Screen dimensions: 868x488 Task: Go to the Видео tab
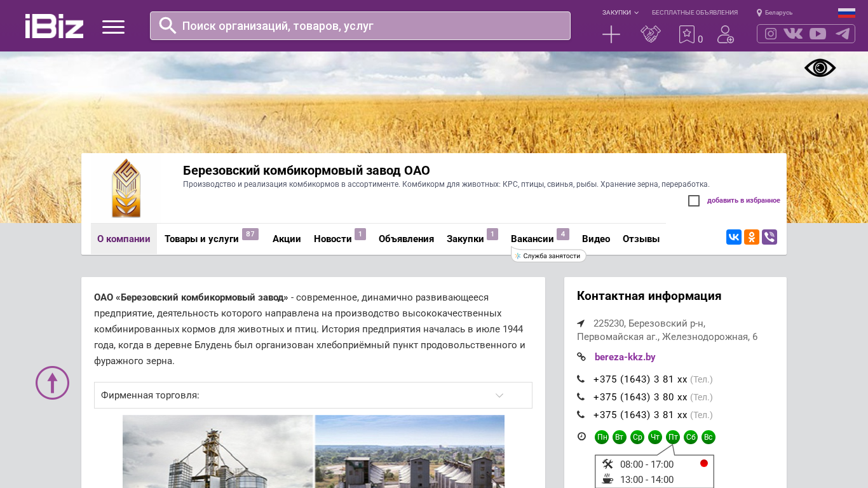[x=596, y=239]
